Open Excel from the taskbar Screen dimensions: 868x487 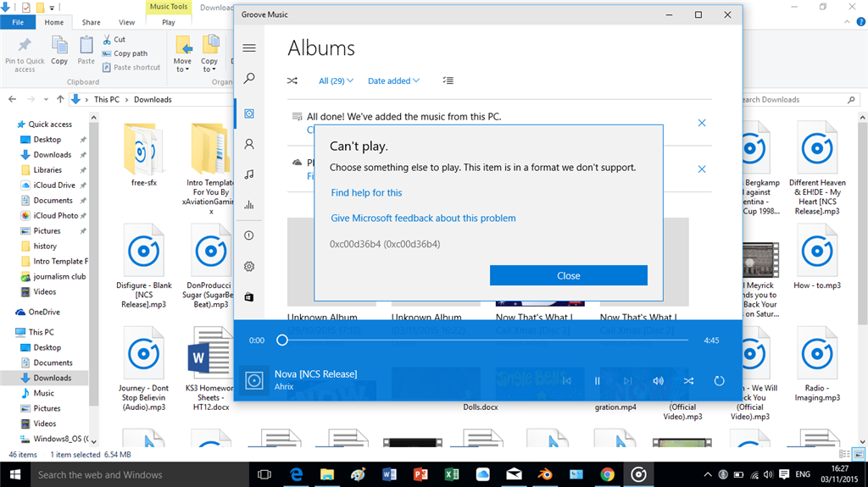(452, 475)
